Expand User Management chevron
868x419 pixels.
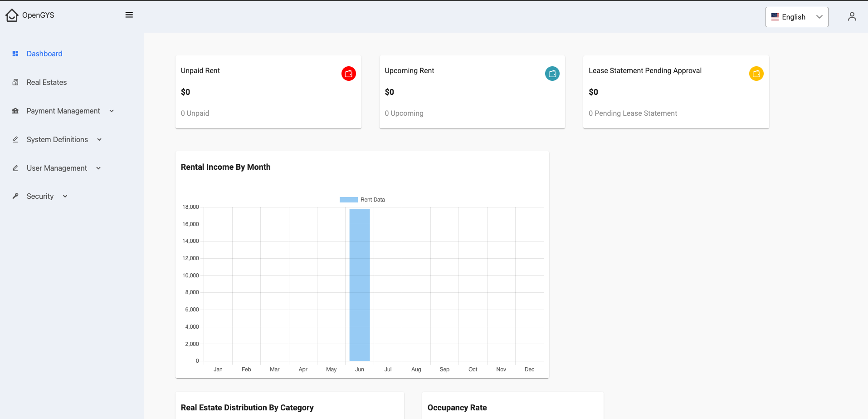click(98, 168)
